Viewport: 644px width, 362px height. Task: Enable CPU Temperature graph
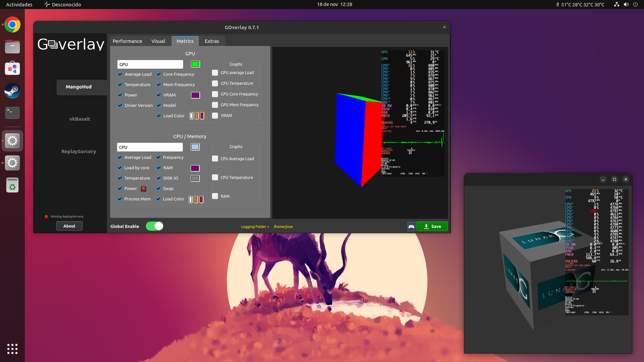point(215,177)
